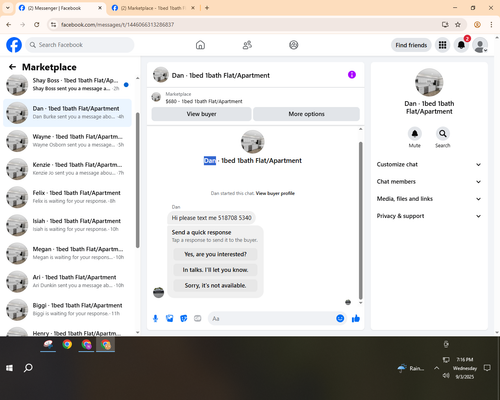Open the notifications bell with badge

click(461, 45)
